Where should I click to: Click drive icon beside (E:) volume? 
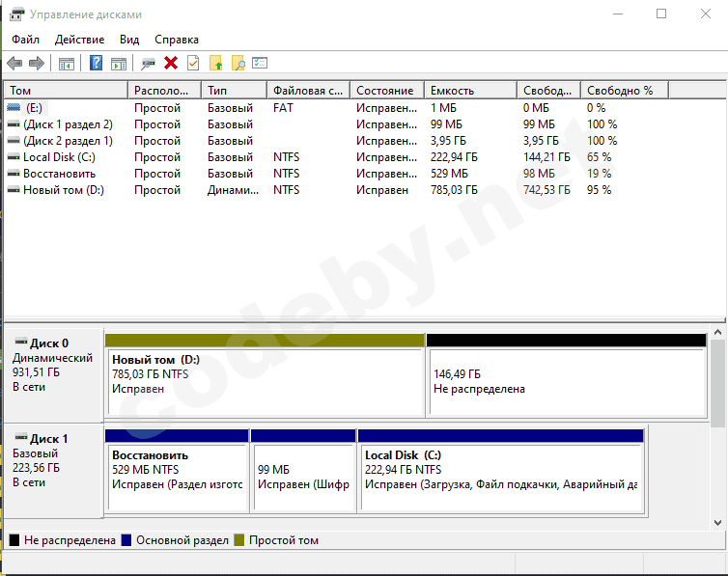[x=14, y=108]
